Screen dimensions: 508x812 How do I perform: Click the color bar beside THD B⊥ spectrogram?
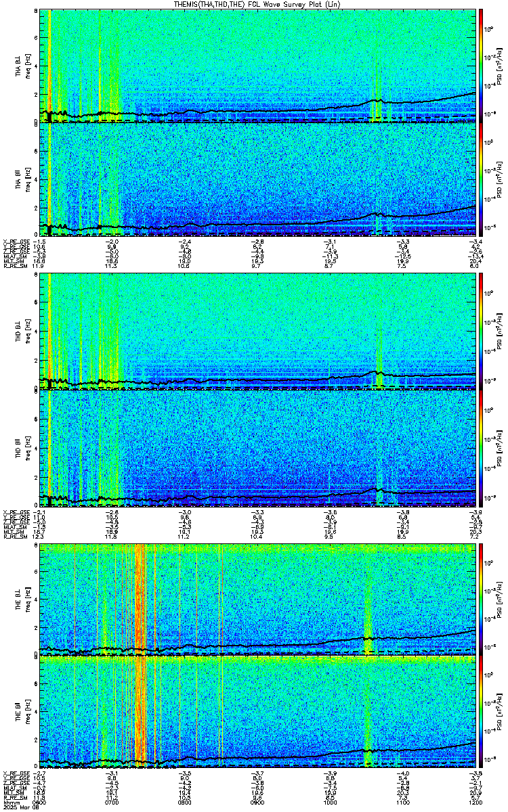tap(481, 331)
